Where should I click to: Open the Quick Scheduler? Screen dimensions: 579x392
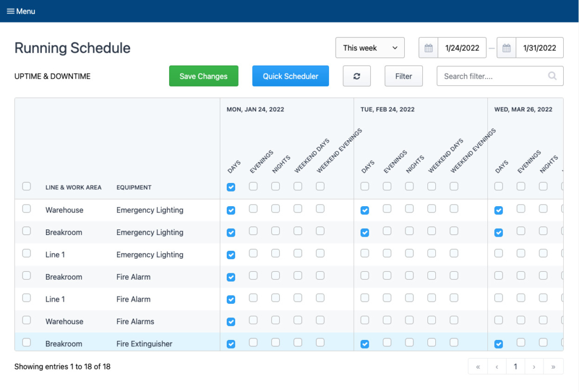pos(290,76)
